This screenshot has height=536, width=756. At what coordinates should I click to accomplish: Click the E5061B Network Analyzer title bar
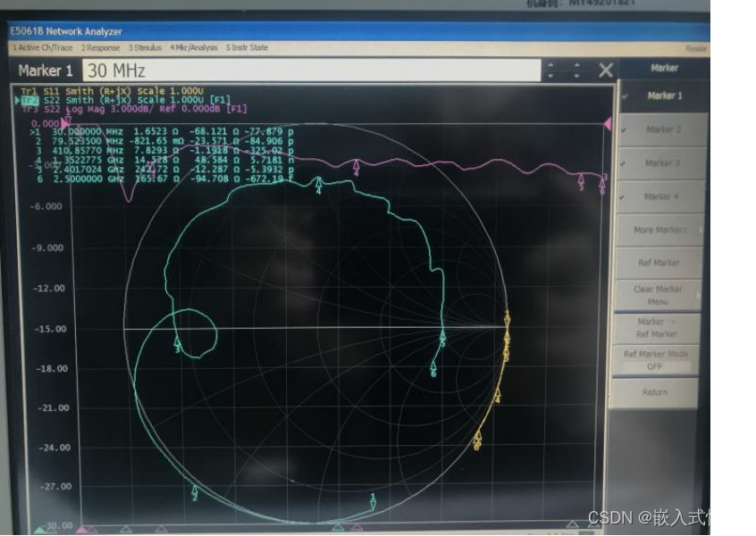[x=359, y=31]
